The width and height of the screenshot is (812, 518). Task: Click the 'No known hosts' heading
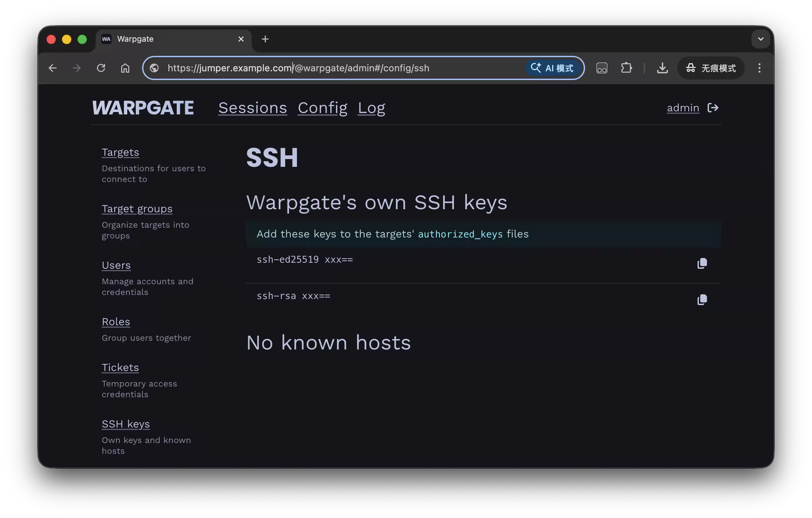tap(329, 343)
